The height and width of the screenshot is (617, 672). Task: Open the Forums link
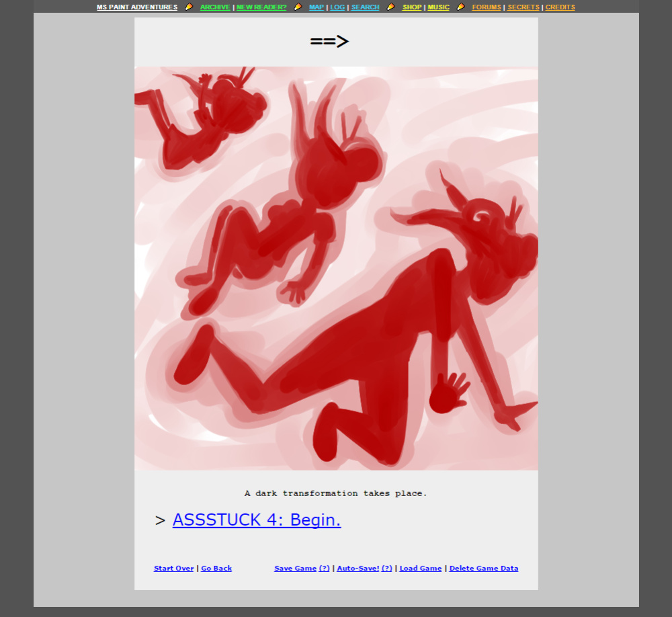487,7
